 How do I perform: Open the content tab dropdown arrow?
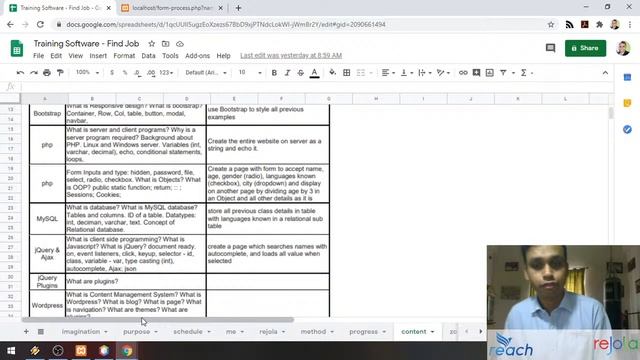tap(432, 332)
